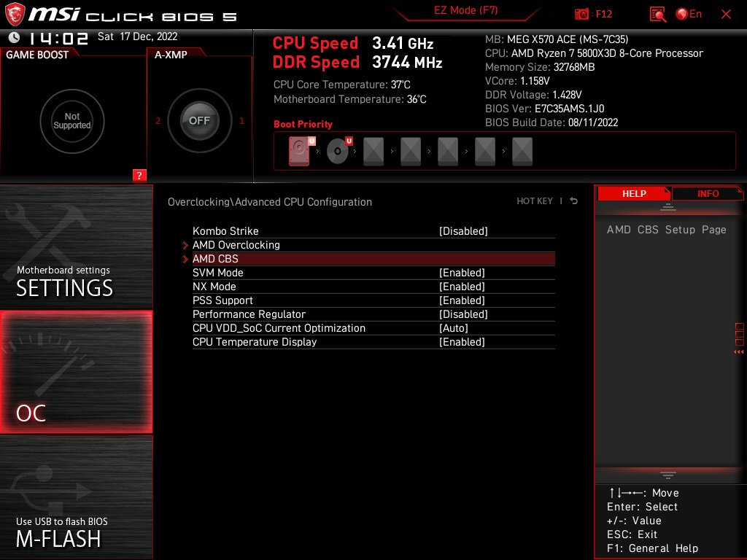The width and height of the screenshot is (747, 560).
Task: Change PSS Support Enabled value
Action: click(x=462, y=300)
